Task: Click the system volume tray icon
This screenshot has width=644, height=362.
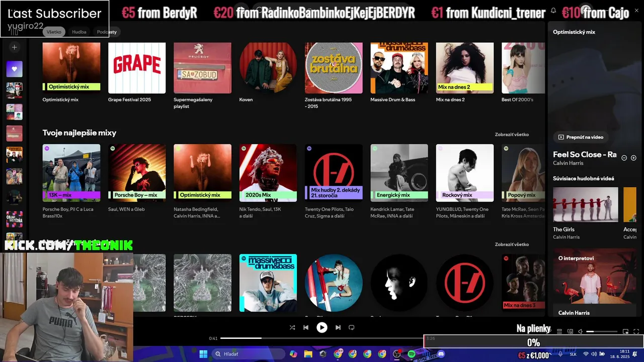Action: click(594, 354)
